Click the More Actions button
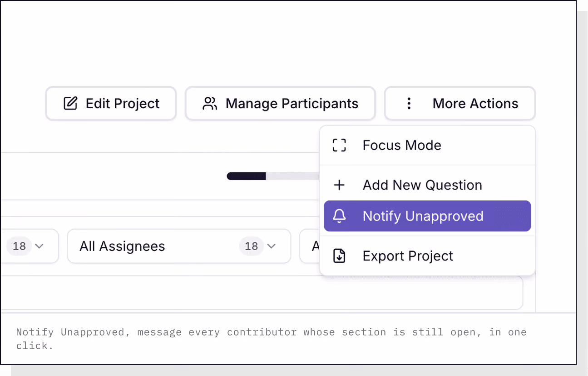 tap(460, 104)
